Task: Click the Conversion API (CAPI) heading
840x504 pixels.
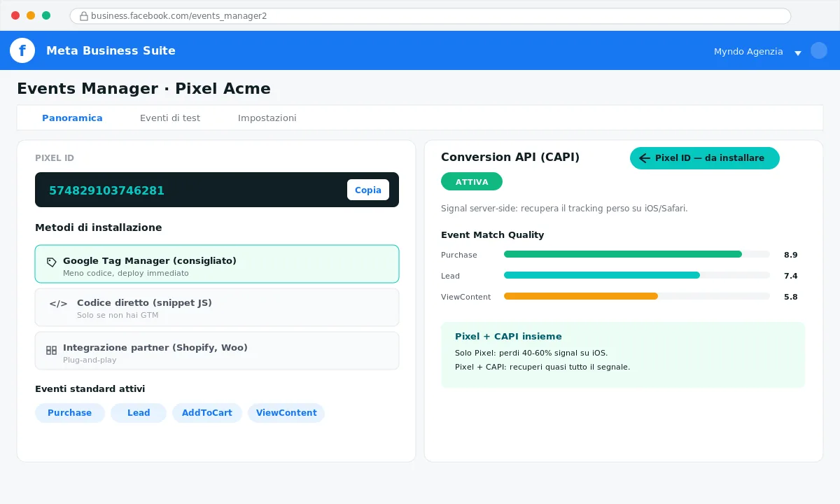Action: pyautogui.click(x=510, y=157)
